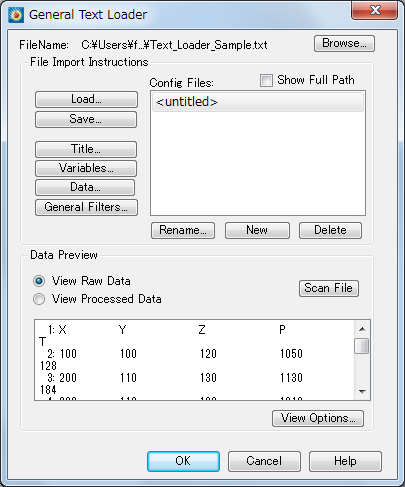Select the <untitled> config file entry
The height and width of the screenshot is (487, 405).
coord(258,102)
